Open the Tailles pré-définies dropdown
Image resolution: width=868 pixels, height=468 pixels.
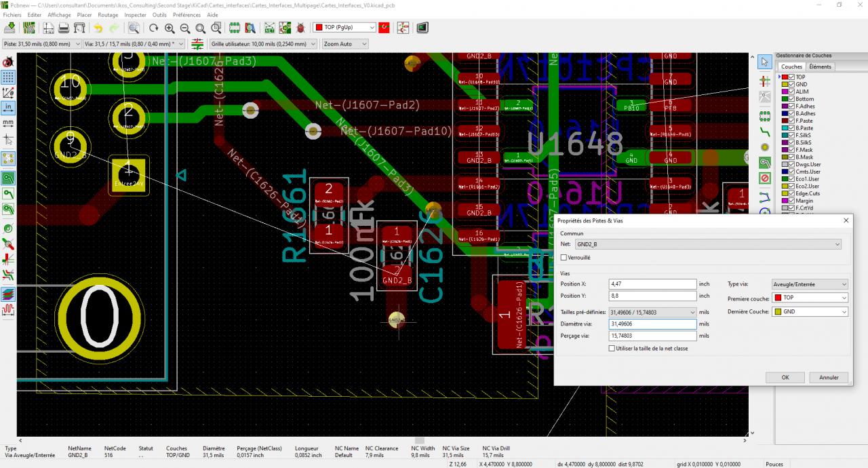[652, 312]
